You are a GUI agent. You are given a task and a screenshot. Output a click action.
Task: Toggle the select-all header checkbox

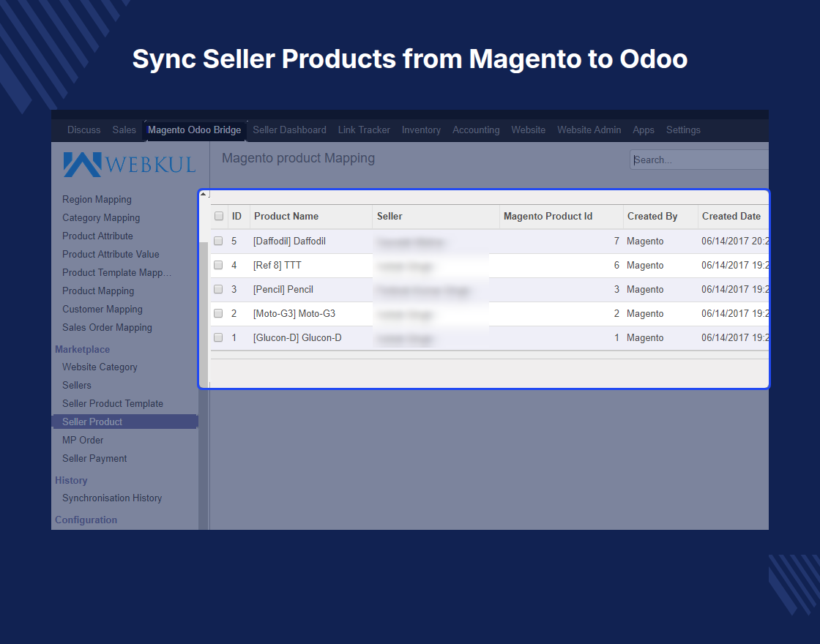[x=219, y=216]
